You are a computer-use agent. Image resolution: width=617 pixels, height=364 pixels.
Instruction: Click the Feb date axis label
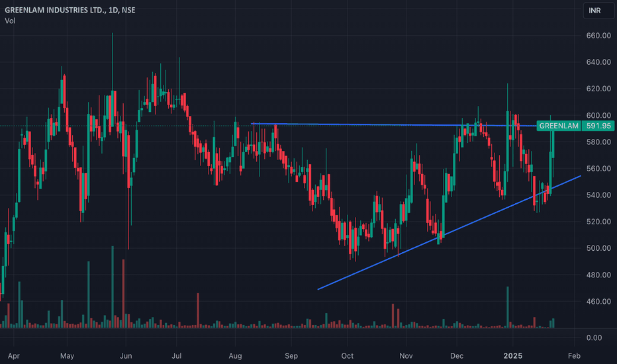point(574,356)
